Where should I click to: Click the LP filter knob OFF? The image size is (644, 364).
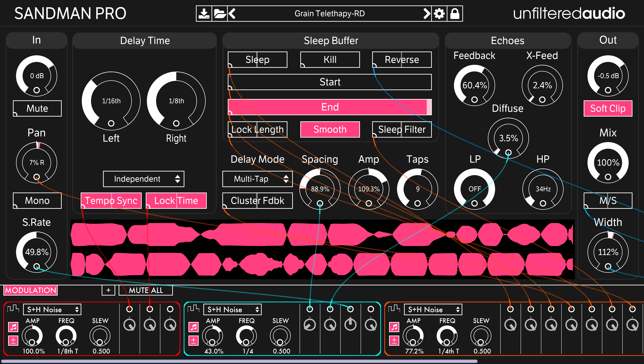pos(474,189)
